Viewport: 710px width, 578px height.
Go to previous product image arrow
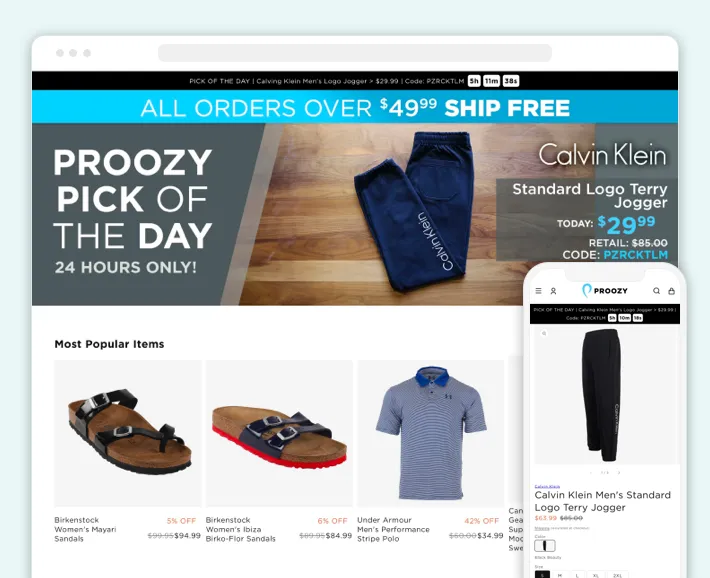(x=591, y=472)
